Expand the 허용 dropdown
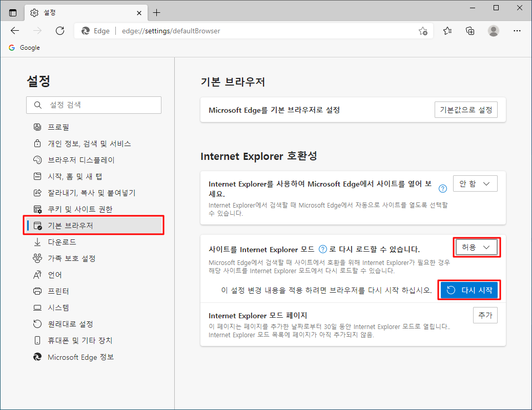 [477, 248]
